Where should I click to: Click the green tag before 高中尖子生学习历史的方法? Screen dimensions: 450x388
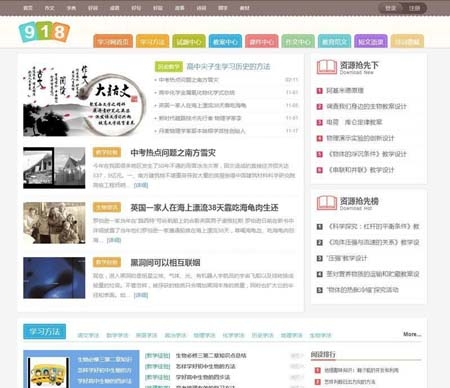coord(169,67)
